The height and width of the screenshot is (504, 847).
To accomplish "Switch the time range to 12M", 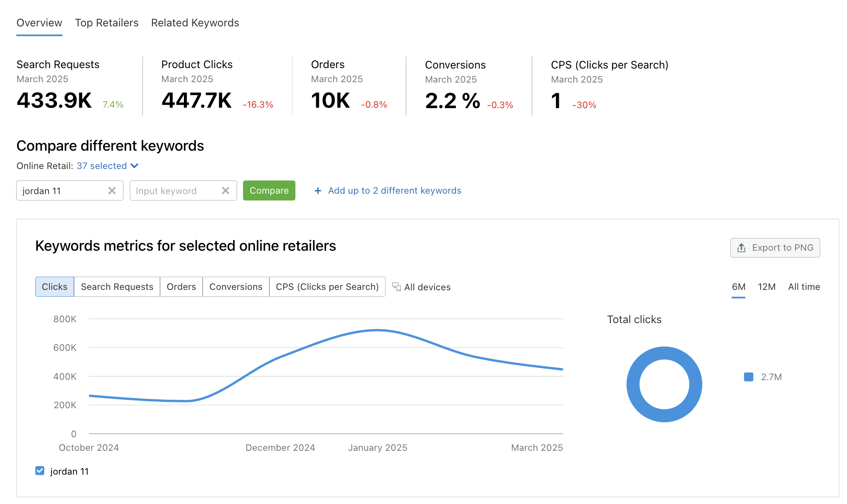I will tap(766, 286).
